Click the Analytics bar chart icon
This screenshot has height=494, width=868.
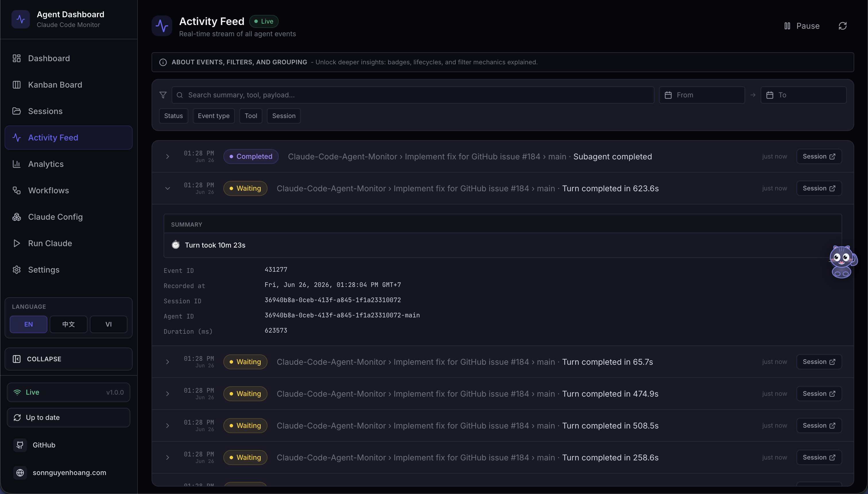point(17,164)
